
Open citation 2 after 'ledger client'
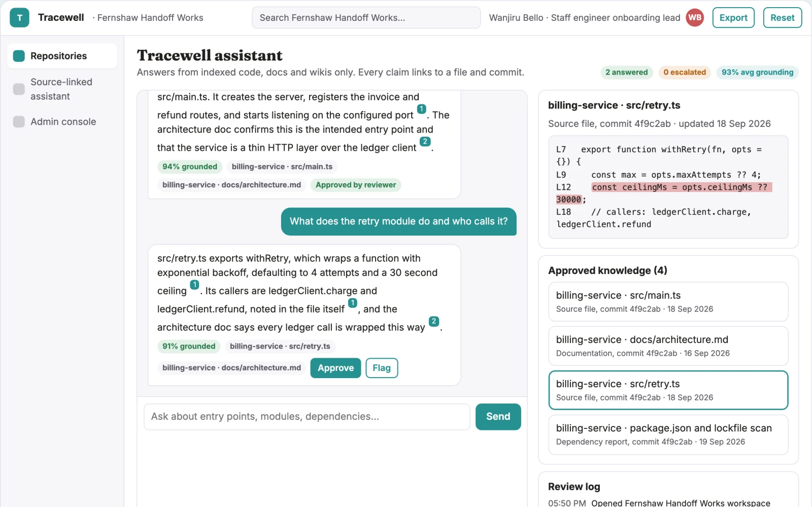425,142
